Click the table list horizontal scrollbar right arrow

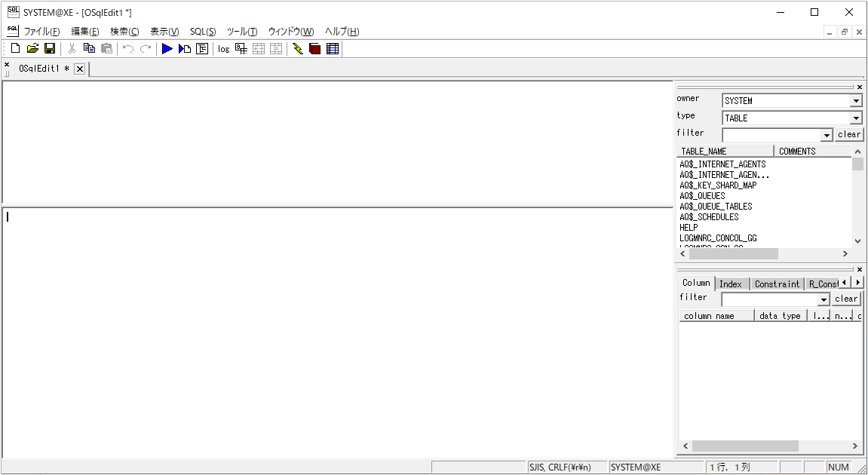(x=845, y=253)
